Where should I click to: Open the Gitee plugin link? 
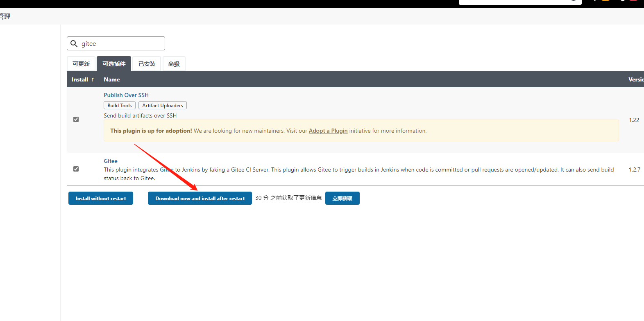(x=111, y=161)
